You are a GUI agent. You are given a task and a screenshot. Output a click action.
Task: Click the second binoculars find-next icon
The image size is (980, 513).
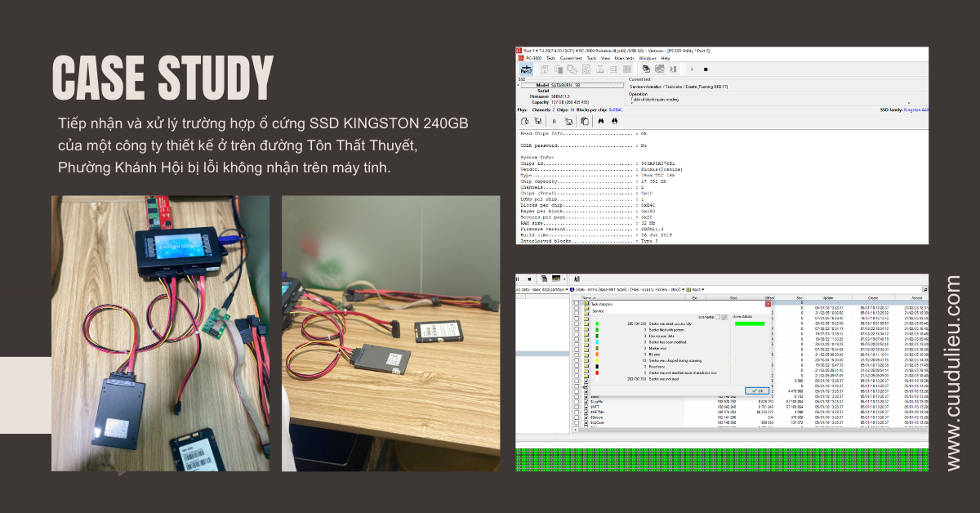[615, 121]
